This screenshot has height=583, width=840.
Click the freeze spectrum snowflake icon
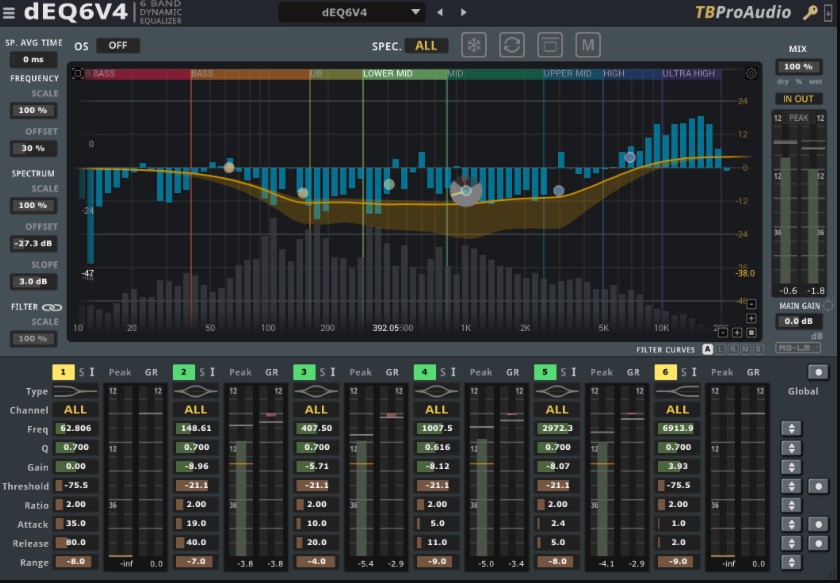pos(474,45)
